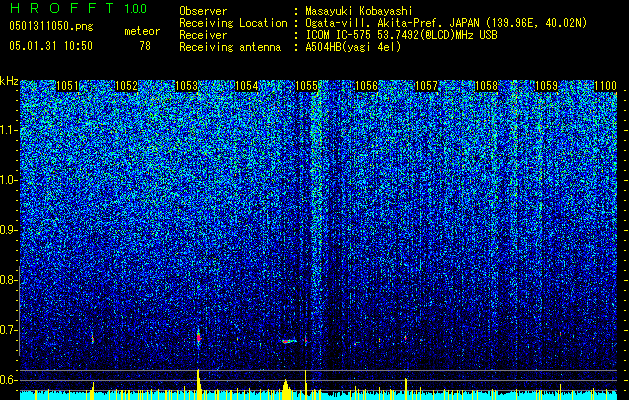Viewport: 629px width, 400px height.
Task: Click the 1058 time marker
Action: pos(486,86)
